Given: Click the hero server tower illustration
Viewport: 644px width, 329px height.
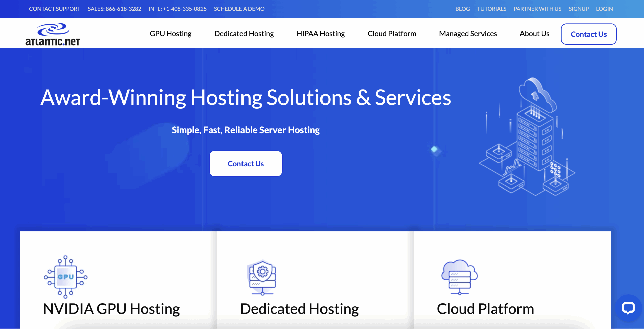Looking at the screenshot, I should pos(527,137).
